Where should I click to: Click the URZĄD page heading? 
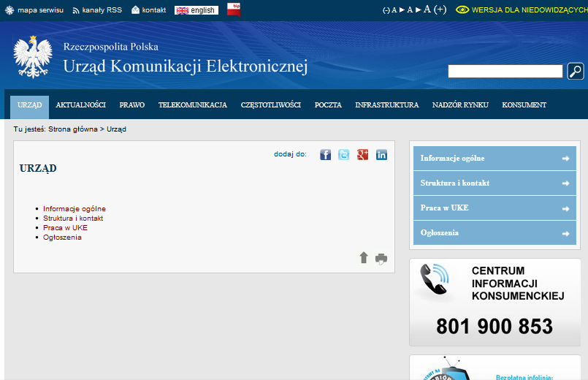click(38, 168)
